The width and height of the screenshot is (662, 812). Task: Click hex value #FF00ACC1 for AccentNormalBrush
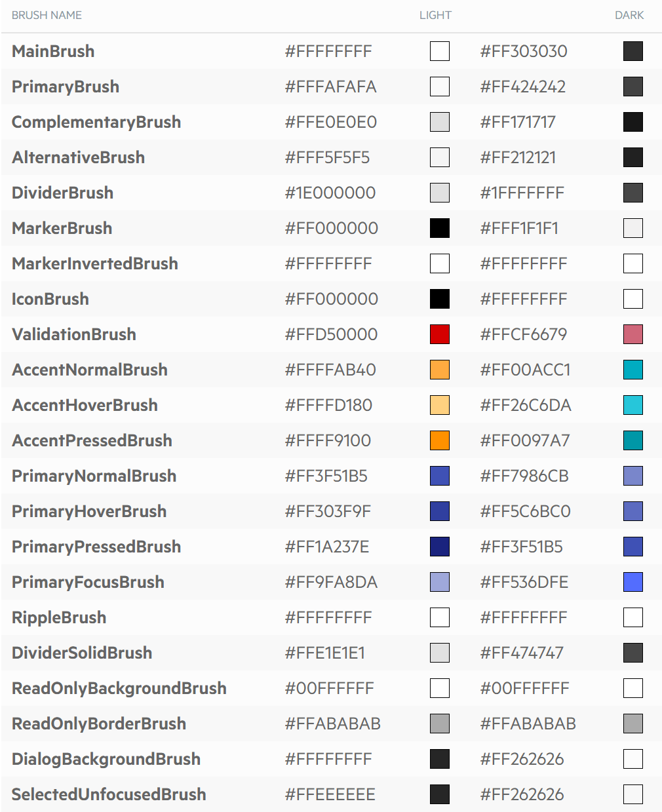coord(525,370)
